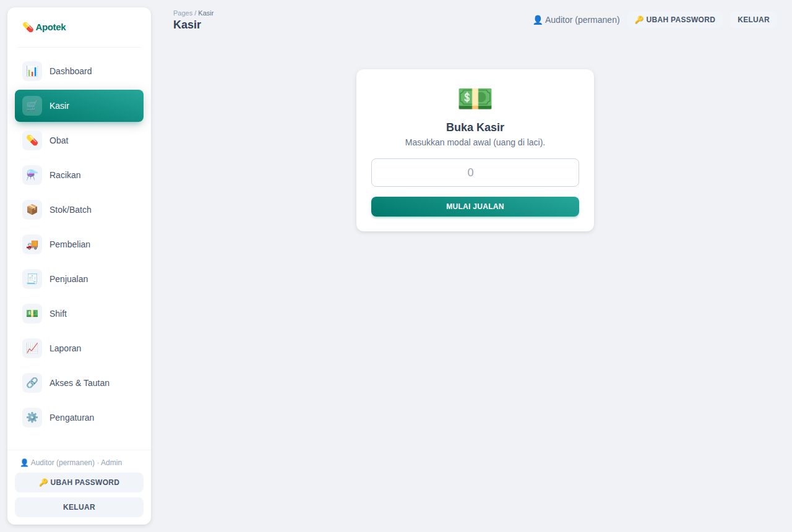Screen dimensions: 792x532
Task: Click the "Auditor (permanen) · Admin" sidebar label
Action: [71, 463]
